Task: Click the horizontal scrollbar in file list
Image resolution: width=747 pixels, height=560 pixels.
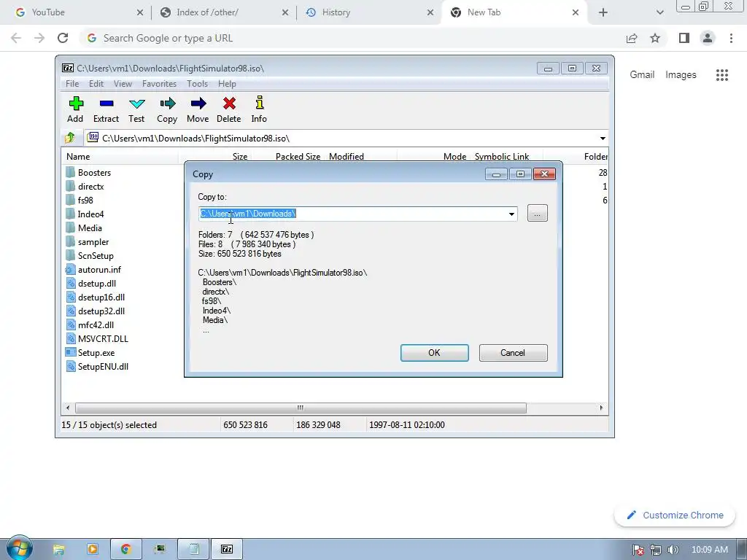Action: click(301, 408)
